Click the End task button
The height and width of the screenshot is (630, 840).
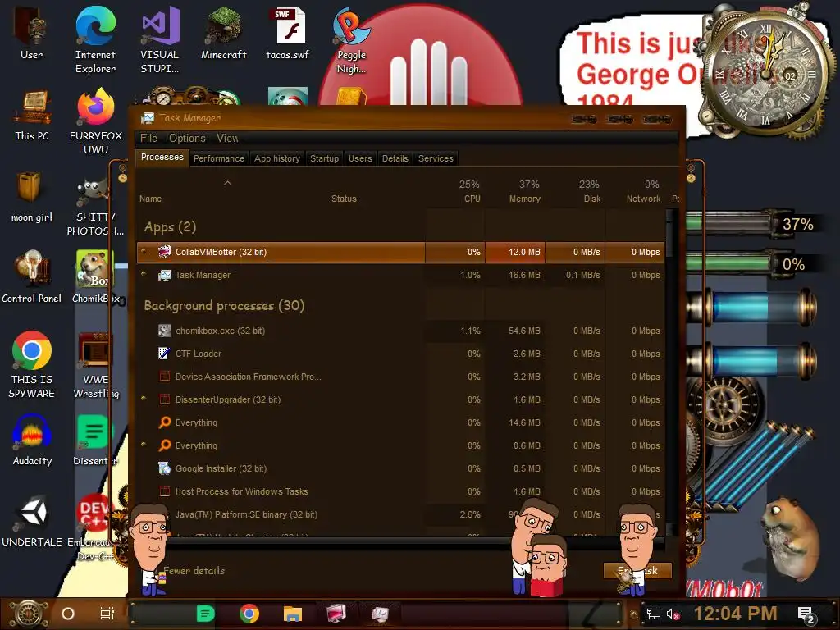click(x=637, y=571)
